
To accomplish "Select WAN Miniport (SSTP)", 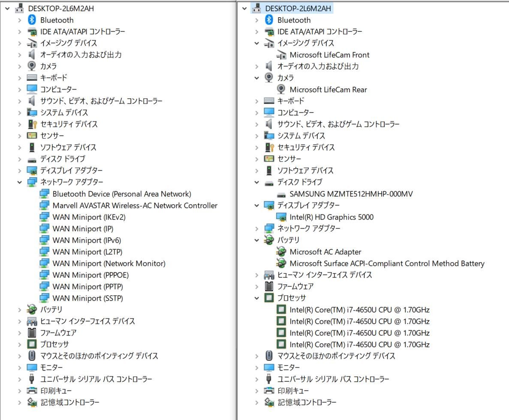I will coord(87,298).
